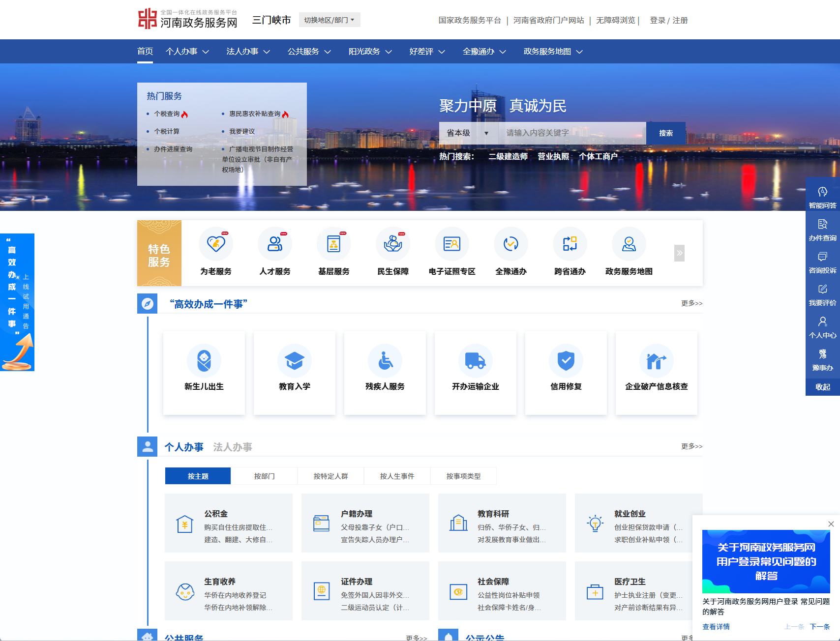Click the keyword search input field
Screen dimensions: 840x641
click(x=572, y=133)
